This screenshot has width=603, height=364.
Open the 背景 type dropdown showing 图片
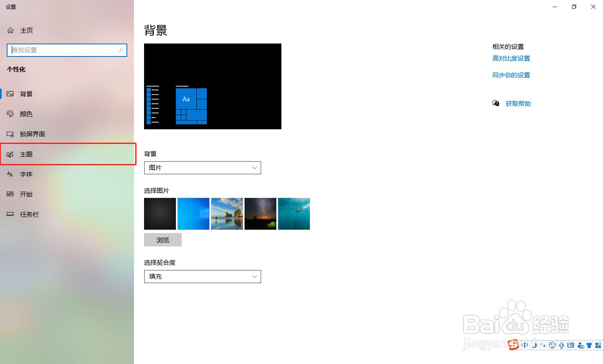pos(202,167)
